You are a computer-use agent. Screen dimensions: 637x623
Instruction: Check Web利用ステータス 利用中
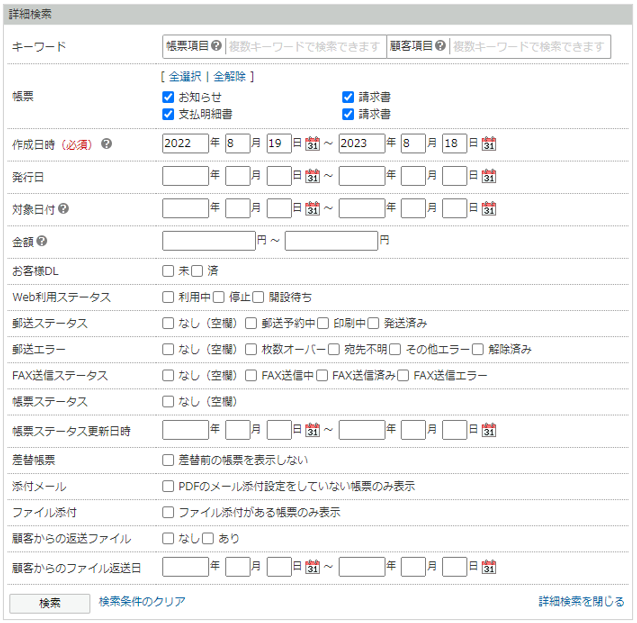(x=168, y=297)
